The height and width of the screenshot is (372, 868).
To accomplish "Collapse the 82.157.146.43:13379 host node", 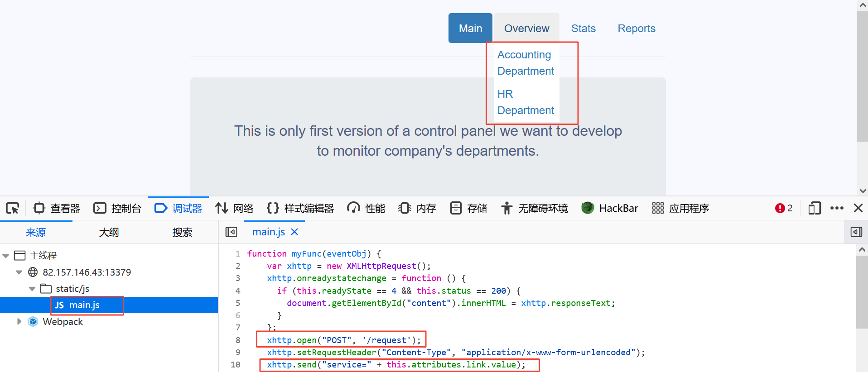I will (x=19, y=272).
